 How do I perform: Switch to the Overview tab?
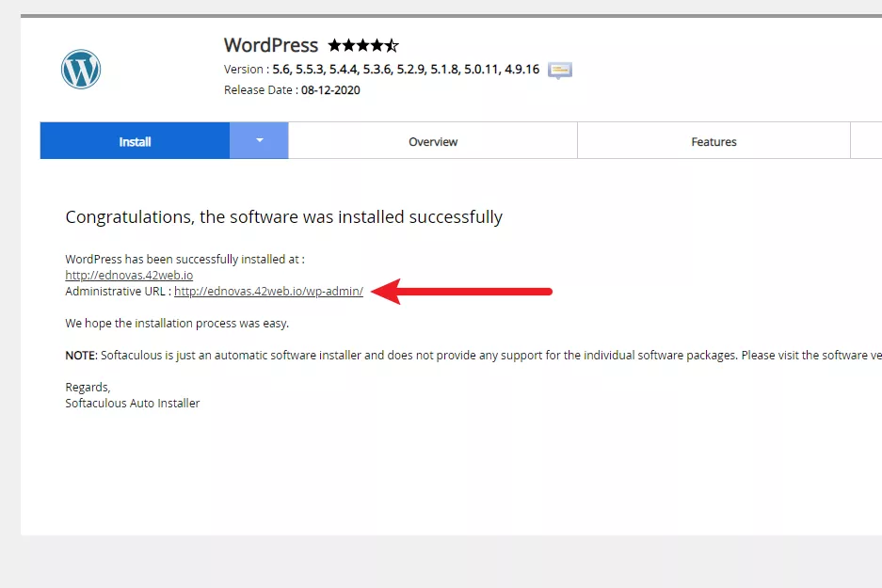coord(433,141)
